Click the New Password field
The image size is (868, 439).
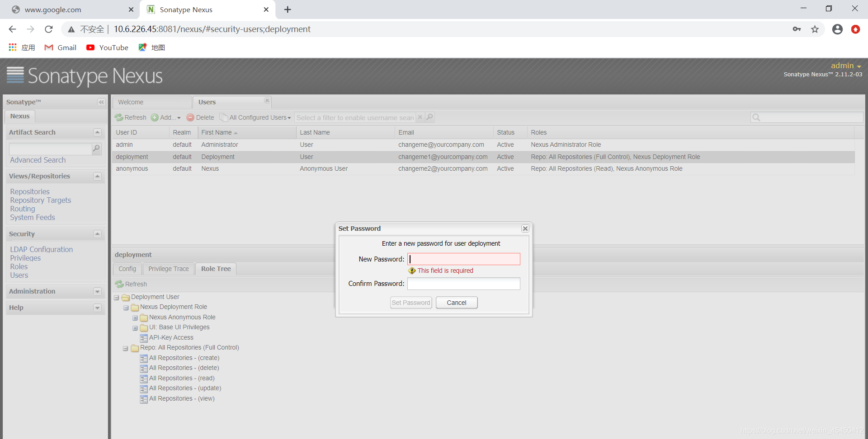click(464, 259)
